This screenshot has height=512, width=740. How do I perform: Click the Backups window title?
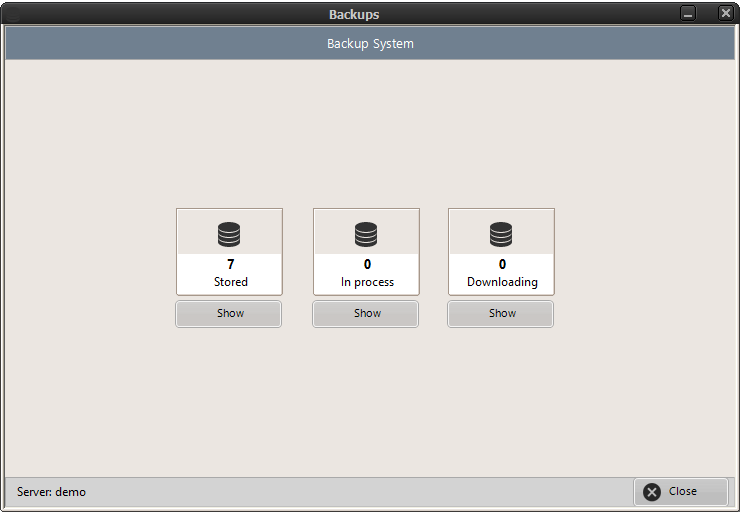(354, 15)
